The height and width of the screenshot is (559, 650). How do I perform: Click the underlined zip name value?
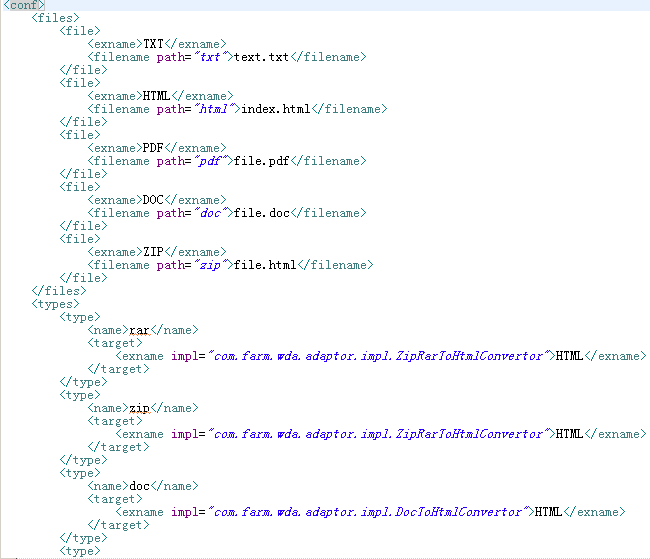139,408
